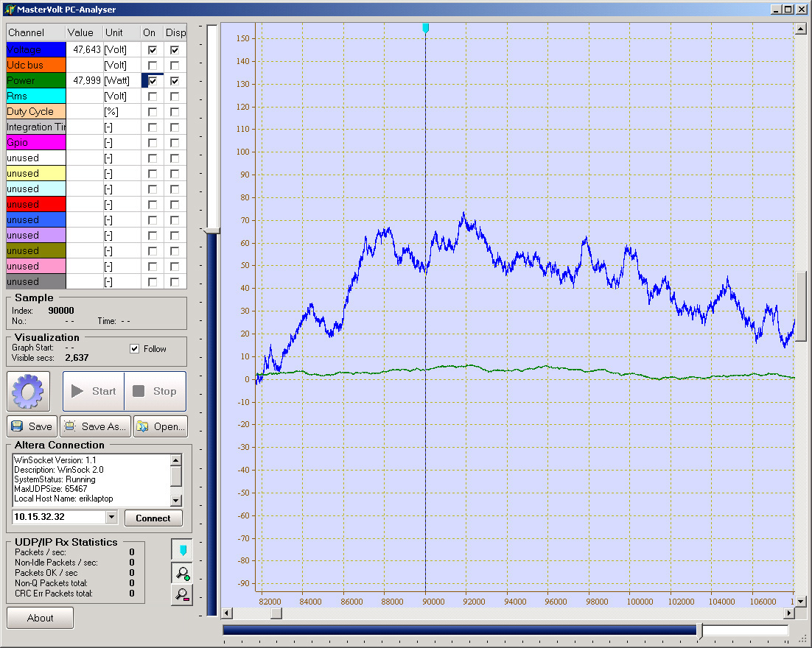This screenshot has width=812, height=648.
Task: Click graph horizontal scrollbar right arrow
Action: (x=788, y=613)
